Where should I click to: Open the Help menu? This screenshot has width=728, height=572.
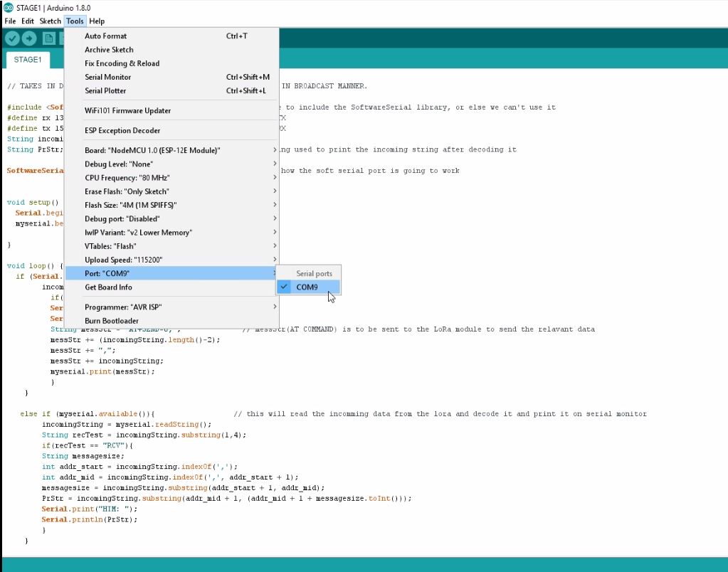pos(97,21)
